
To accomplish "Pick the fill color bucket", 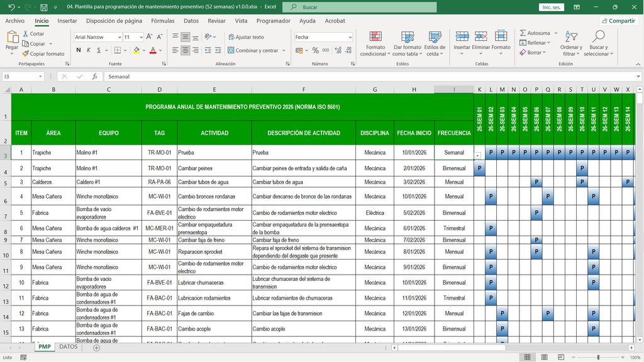I will [x=136, y=50].
